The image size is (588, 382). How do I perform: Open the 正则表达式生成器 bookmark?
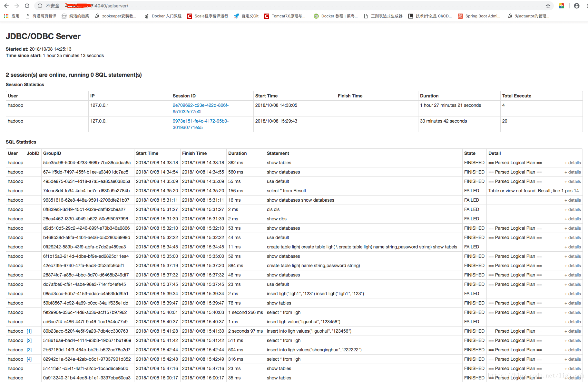pyautogui.click(x=383, y=16)
